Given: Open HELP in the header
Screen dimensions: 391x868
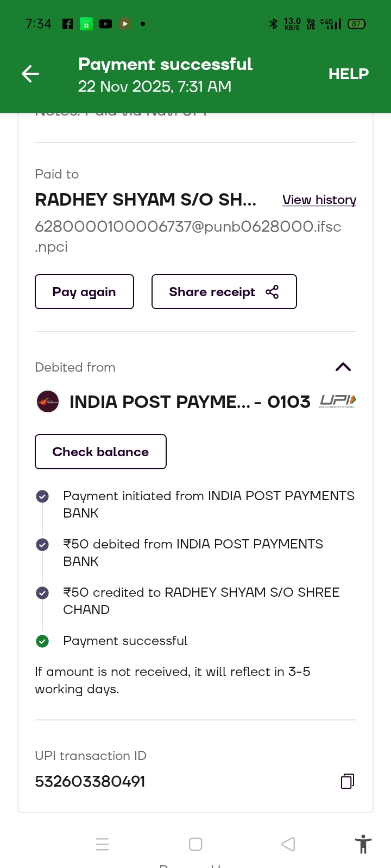Looking at the screenshot, I should coord(348,74).
